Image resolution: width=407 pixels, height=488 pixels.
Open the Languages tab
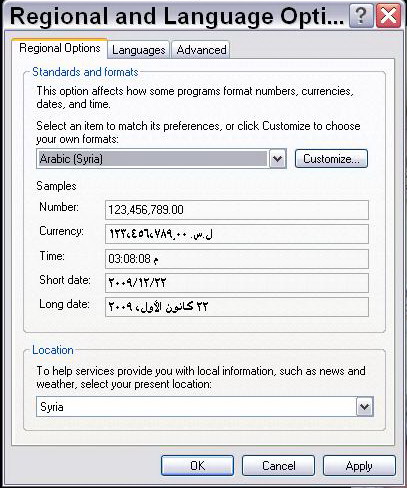pos(139,50)
